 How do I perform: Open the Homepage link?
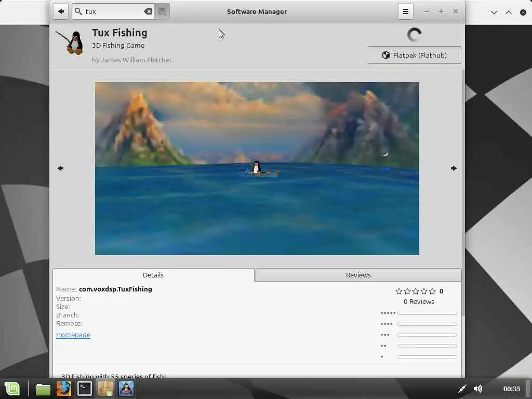[x=73, y=335]
